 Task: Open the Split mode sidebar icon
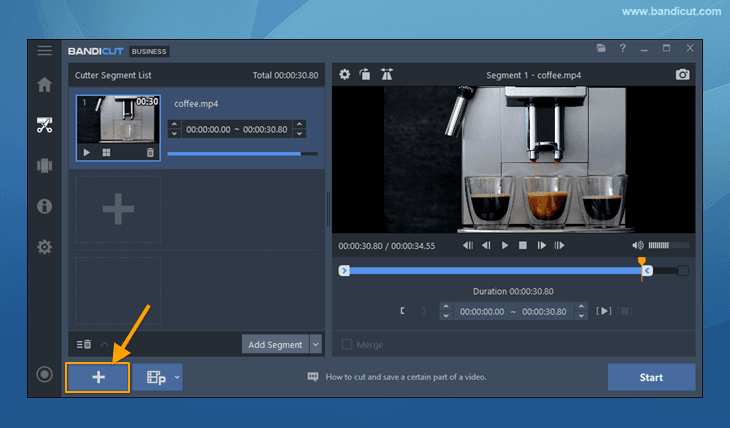pos(45,165)
